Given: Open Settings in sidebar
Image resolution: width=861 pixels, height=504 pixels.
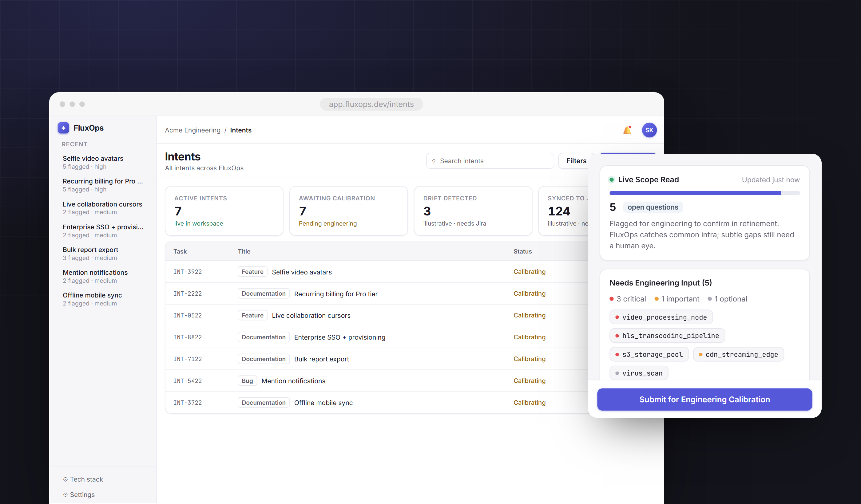Looking at the screenshot, I should [79, 495].
